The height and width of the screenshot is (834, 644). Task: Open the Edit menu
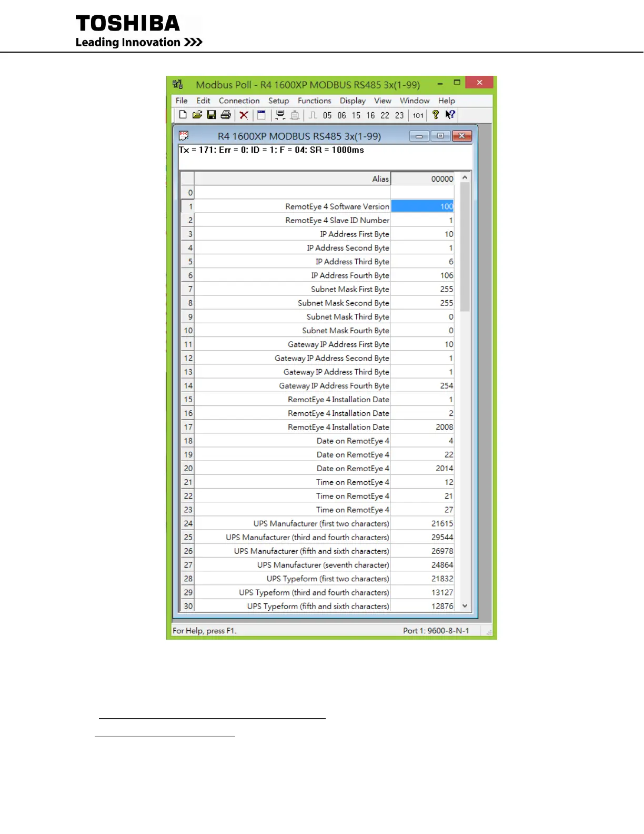tap(203, 101)
